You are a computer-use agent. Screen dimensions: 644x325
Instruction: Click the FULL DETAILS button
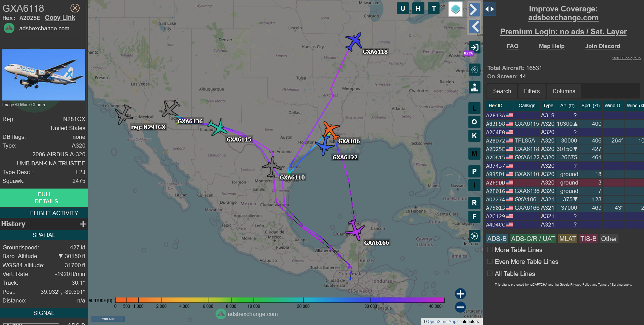[x=44, y=198]
